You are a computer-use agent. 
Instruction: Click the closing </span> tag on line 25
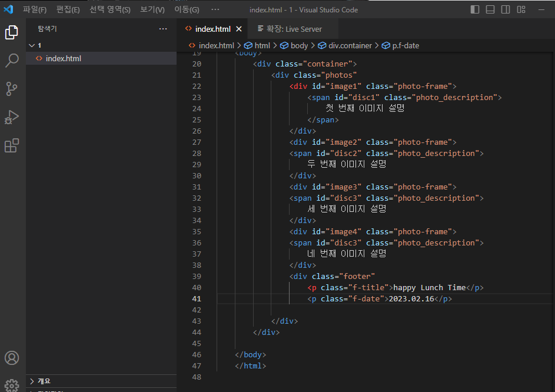click(323, 119)
